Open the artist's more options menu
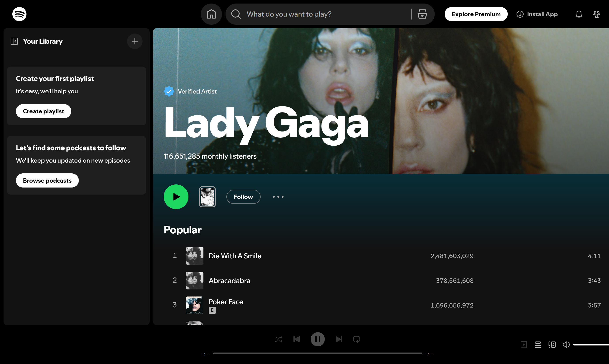This screenshot has height=364, width=609. pos(278,197)
